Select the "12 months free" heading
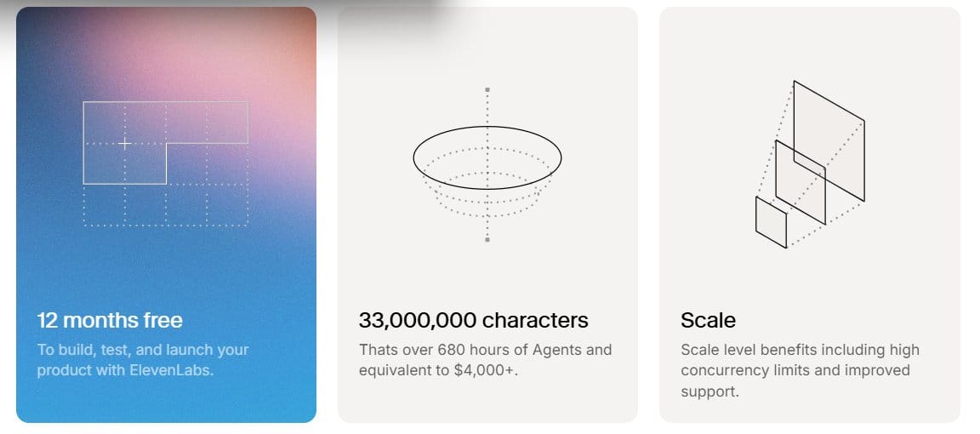The image size is (980, 434). tap(110, 321)
